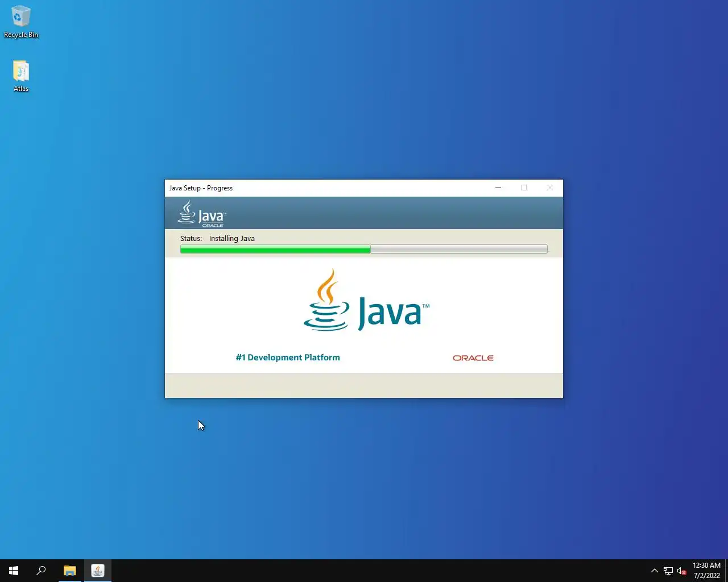Click the Java banner logo in header
The height and width of the screenshot is (582, 728).
point(202,214)
